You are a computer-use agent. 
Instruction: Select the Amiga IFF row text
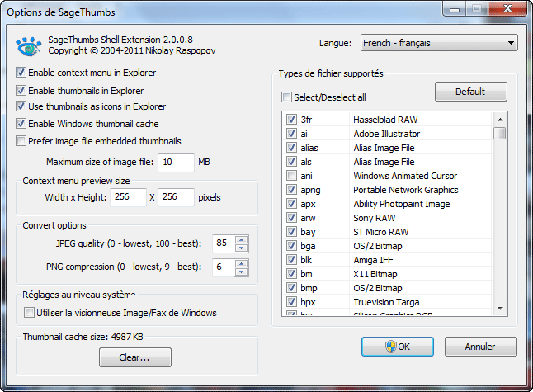pyautogui.click(x=373, y=260)
